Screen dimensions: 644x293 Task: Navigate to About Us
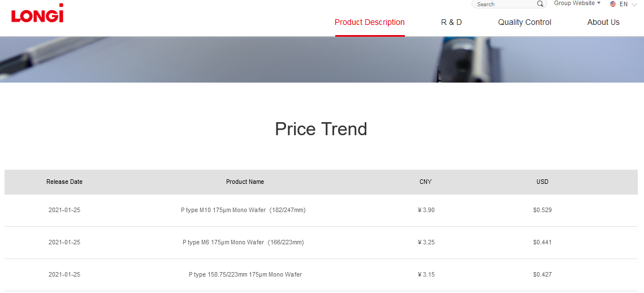click(x=603, y=23)
